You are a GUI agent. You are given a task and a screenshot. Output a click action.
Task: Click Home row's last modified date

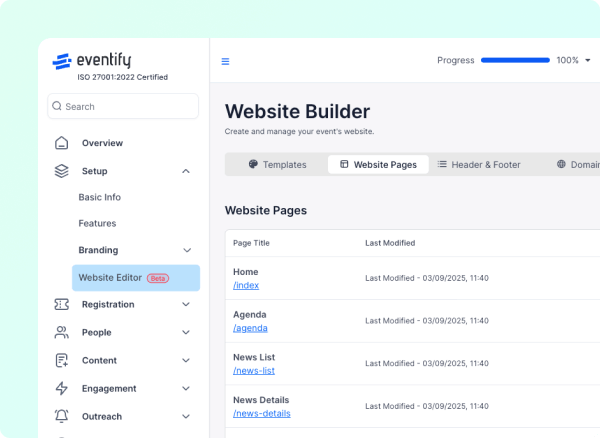click(427, 278)
